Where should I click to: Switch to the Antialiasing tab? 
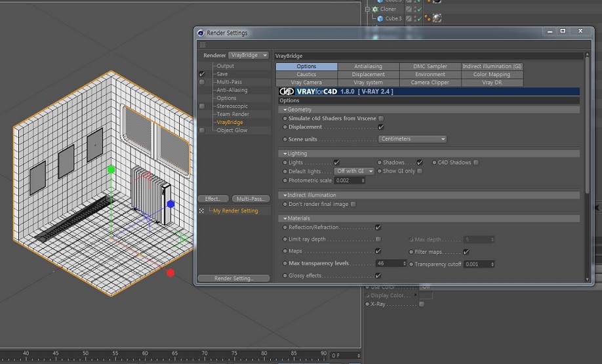coord(368,66)
